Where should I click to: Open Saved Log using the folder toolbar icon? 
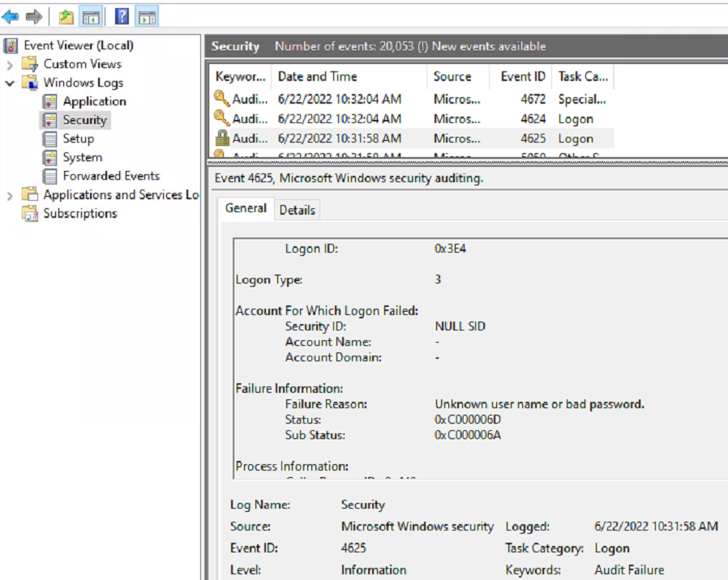[67, 15]
